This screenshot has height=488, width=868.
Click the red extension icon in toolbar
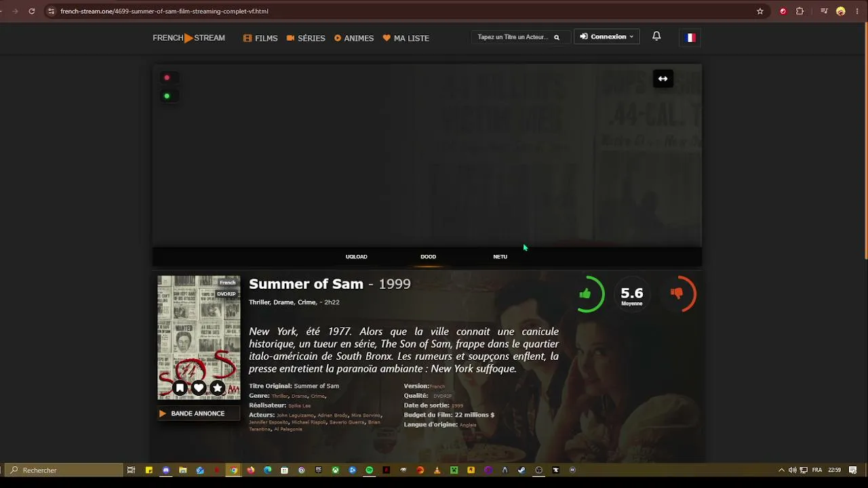783,12
